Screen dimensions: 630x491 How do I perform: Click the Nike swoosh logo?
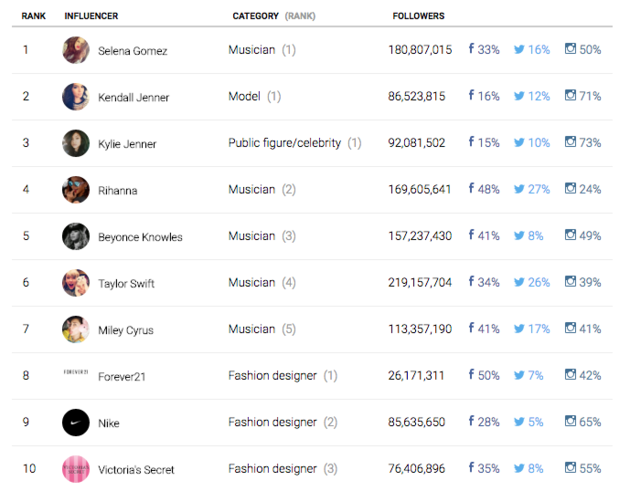(x=76, y=423)
